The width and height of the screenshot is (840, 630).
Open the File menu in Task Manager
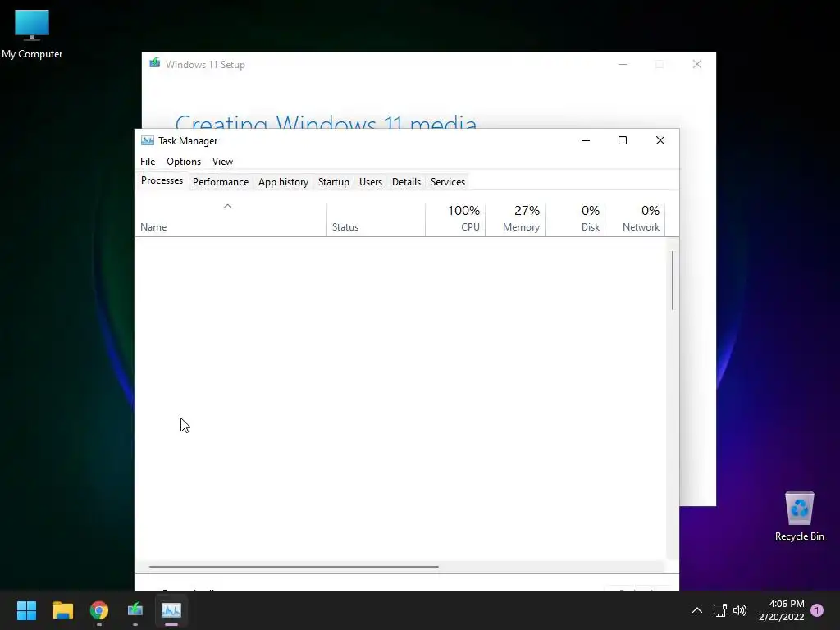pyautogui.click(x=148, y=162)
